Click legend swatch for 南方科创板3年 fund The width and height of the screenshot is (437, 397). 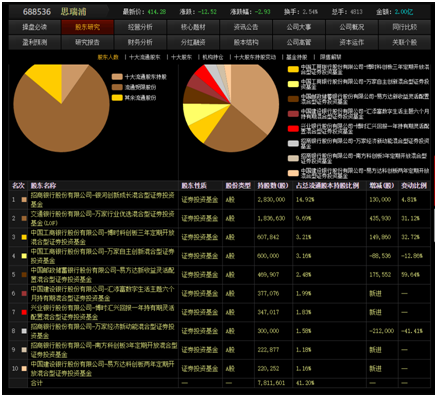tap(293, 158)
